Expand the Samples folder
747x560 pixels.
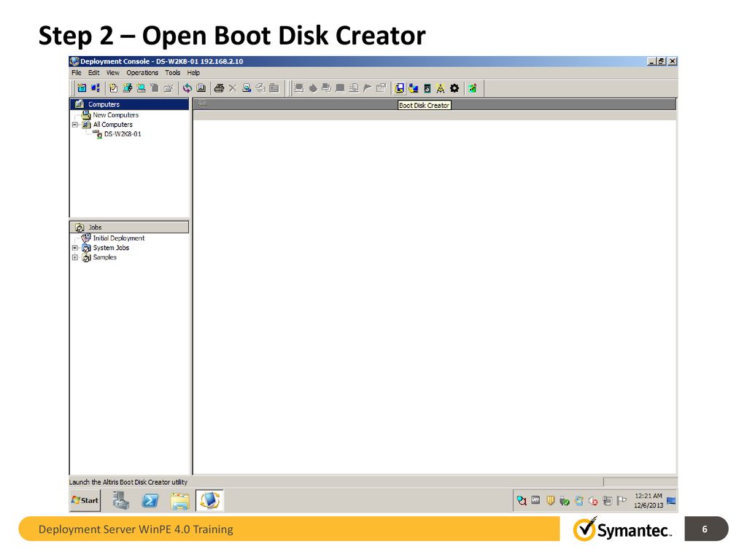pyautogui.click(x=75, y=257)
